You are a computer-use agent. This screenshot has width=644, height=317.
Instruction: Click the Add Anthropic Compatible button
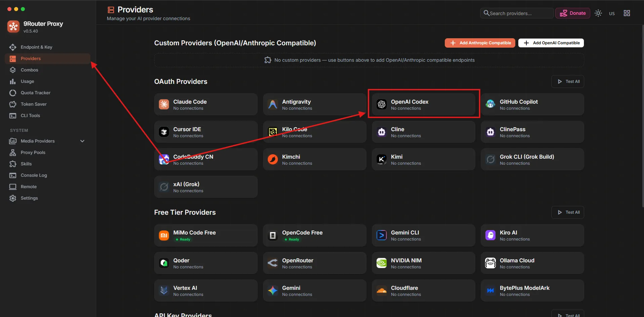480,43
